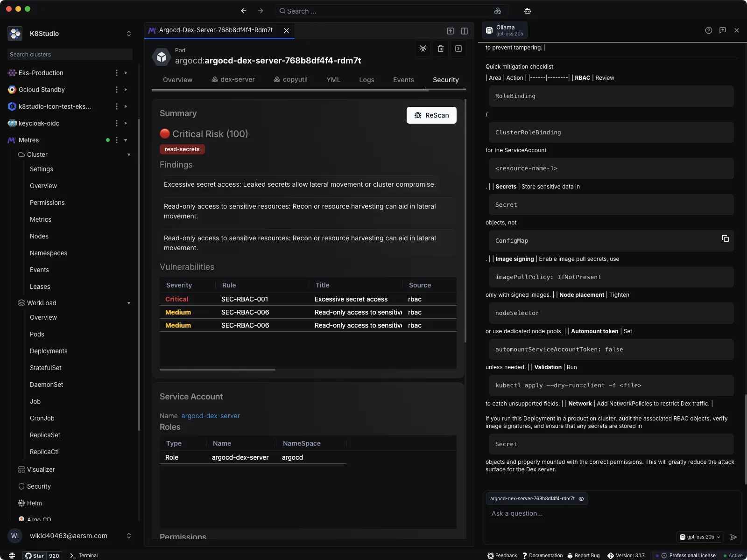Viewport: 747px width, 560px height.
Task: Switch to the copyutil container tab
Action: click(x=290, y=80)
